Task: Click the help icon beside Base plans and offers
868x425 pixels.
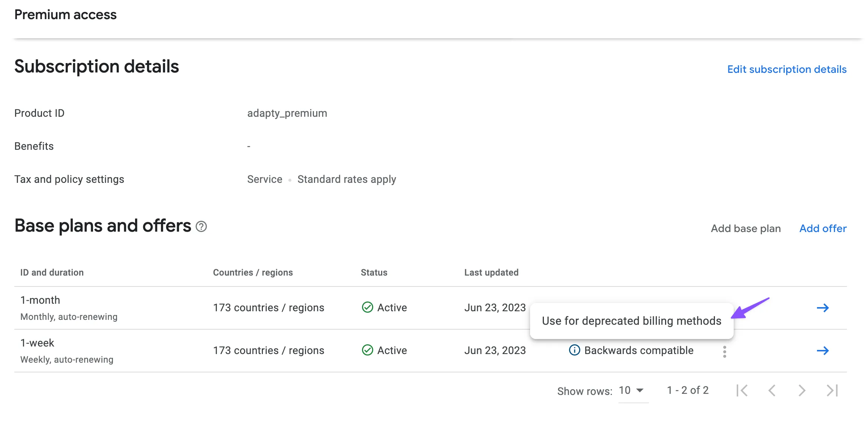Action: click(201, 226)
